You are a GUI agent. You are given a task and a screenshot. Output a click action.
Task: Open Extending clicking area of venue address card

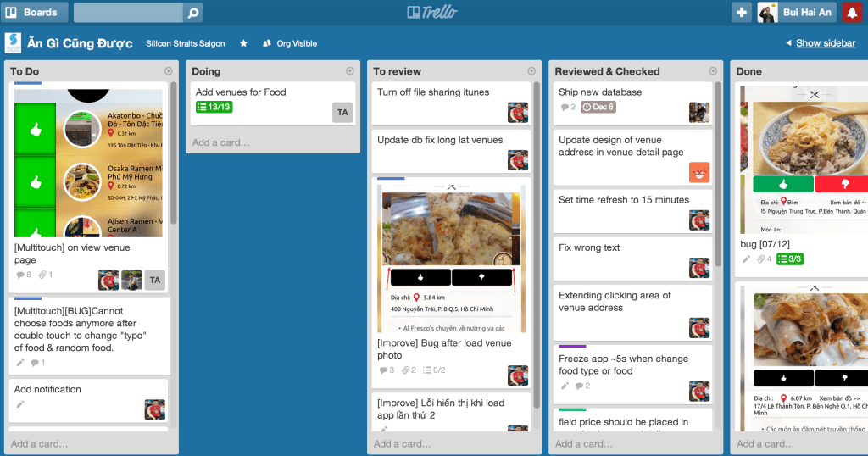click(615, 302)
